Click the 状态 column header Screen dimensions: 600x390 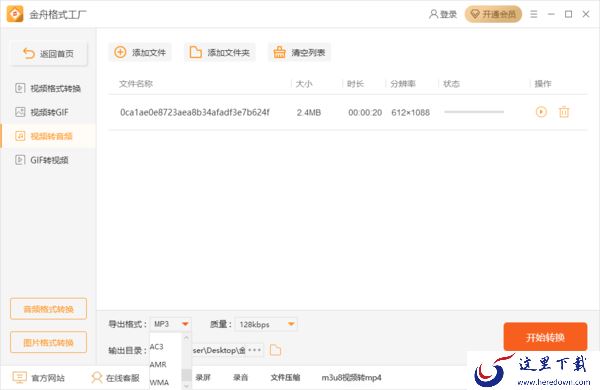click(x=451, y=84)
